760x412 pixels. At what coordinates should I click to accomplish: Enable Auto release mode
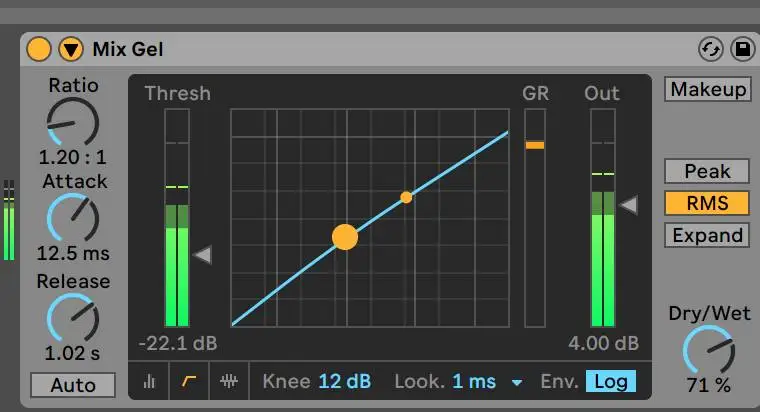pyautogui.click(x=73, y=385)
